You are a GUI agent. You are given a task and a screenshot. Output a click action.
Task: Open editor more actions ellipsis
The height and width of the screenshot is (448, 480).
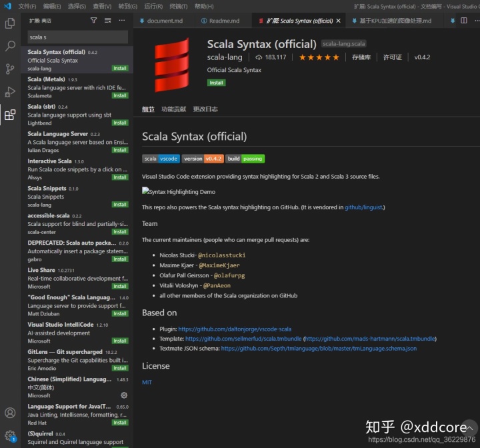477,21
